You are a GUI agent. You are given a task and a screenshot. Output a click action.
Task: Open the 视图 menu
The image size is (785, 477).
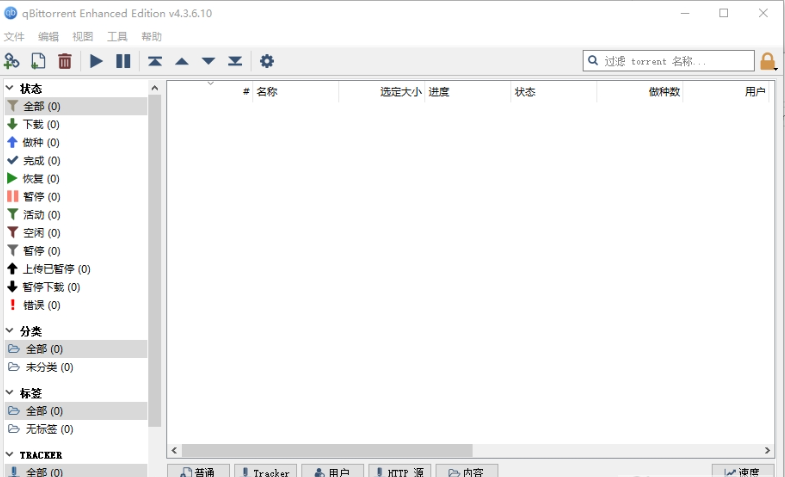[83, 37]
